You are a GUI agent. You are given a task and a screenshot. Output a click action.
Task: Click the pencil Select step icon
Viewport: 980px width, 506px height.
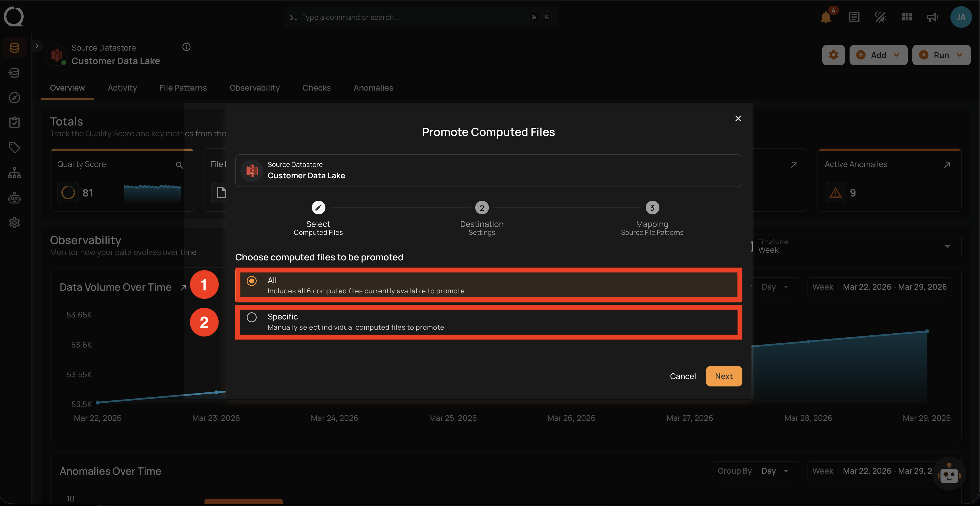click(x=318, y=208)
